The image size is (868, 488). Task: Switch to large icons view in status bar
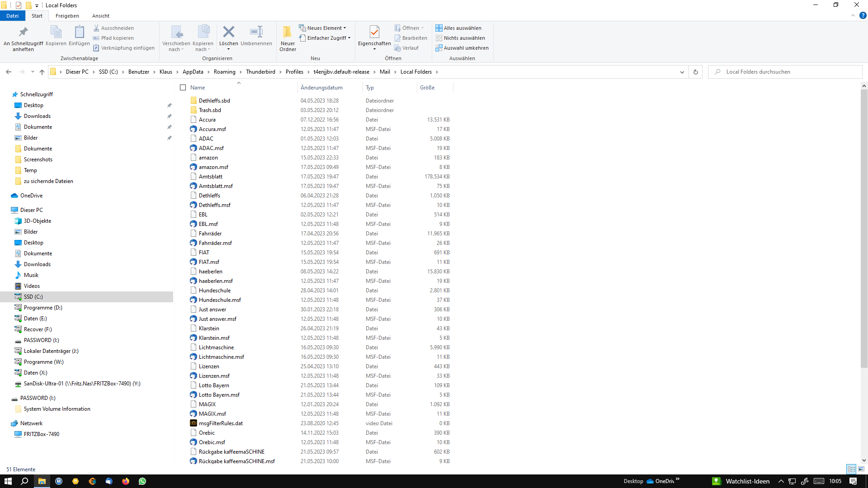[x=861, y=469]
